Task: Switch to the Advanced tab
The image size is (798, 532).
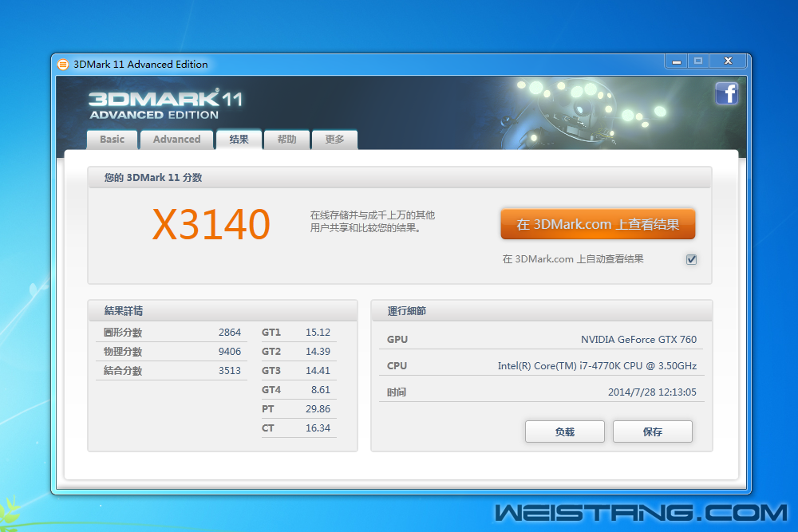Action: (176, 140)
